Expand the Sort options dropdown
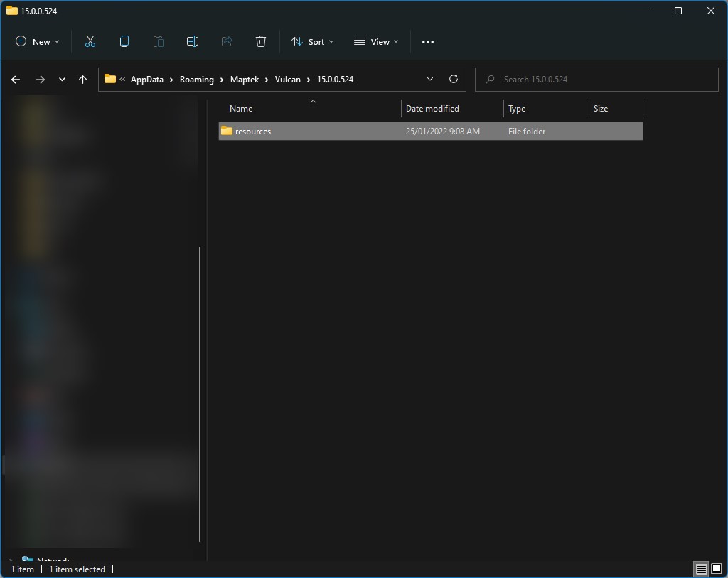The height and width of the screenshot is (578, 728). click(x=312, y=42)
